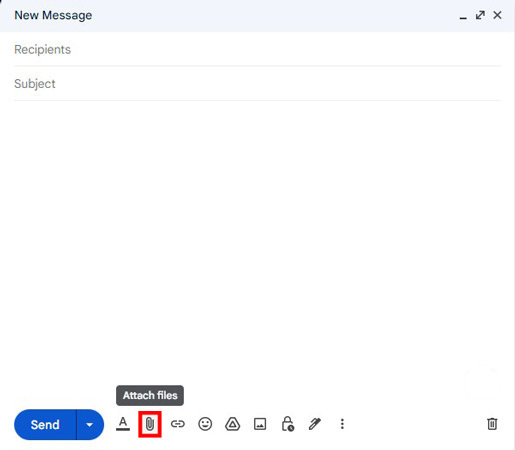Close the New Message window

coord(497,15)
